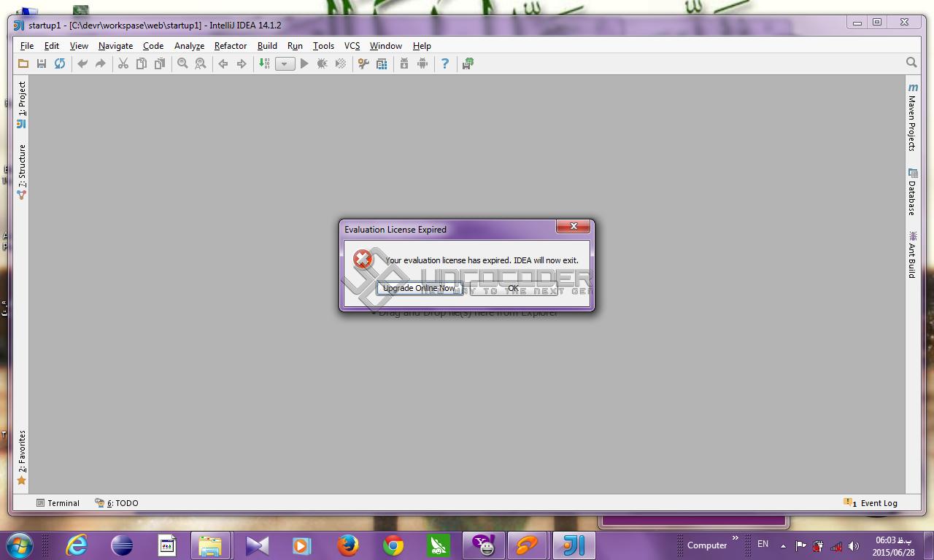
Task: Open the Edit menu
Action: click(x=52, y=45)
